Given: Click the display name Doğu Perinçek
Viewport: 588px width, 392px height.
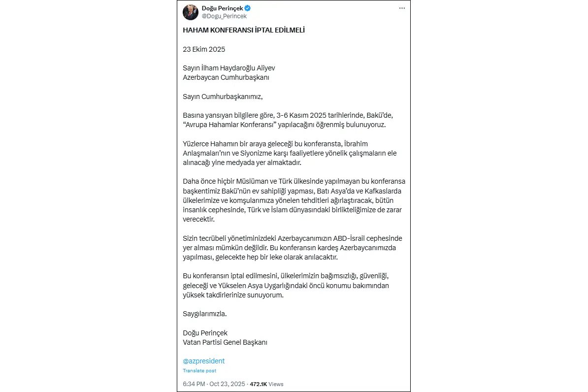Looking at the screenshot, I should pyautogui.click(x=223, y=8).
